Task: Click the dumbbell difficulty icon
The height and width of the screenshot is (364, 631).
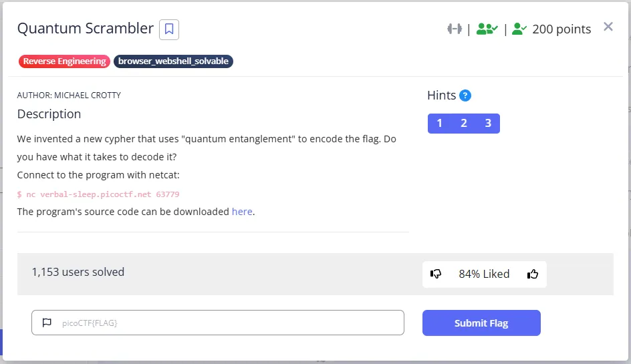Action: coord(455,29)
